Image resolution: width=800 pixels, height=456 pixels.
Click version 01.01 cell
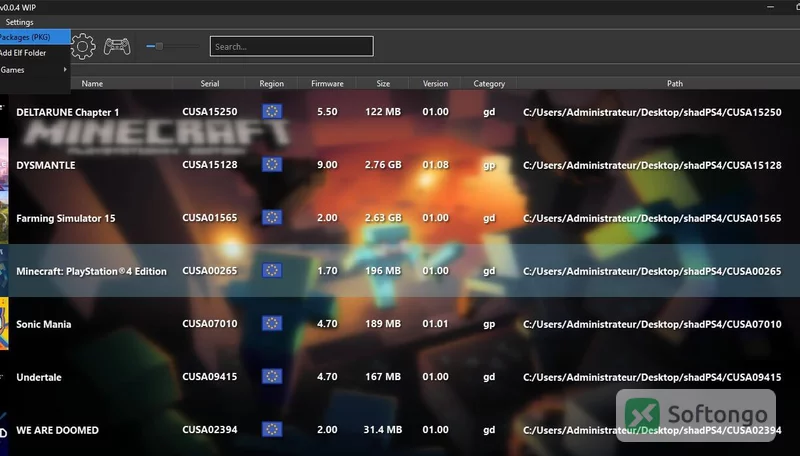[435, 324]
